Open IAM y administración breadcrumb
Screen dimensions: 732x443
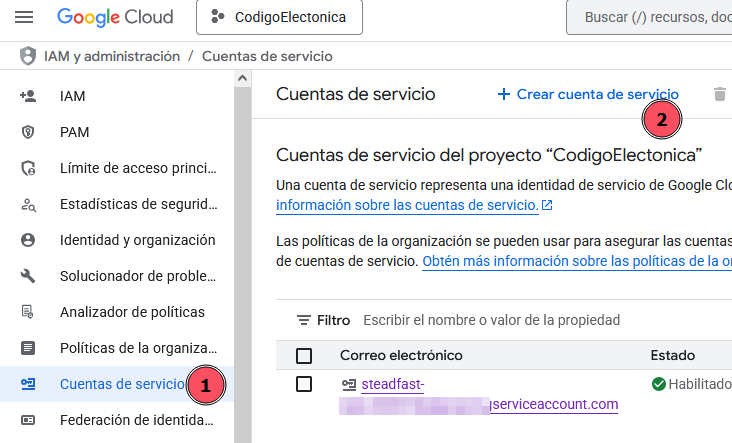112,56
